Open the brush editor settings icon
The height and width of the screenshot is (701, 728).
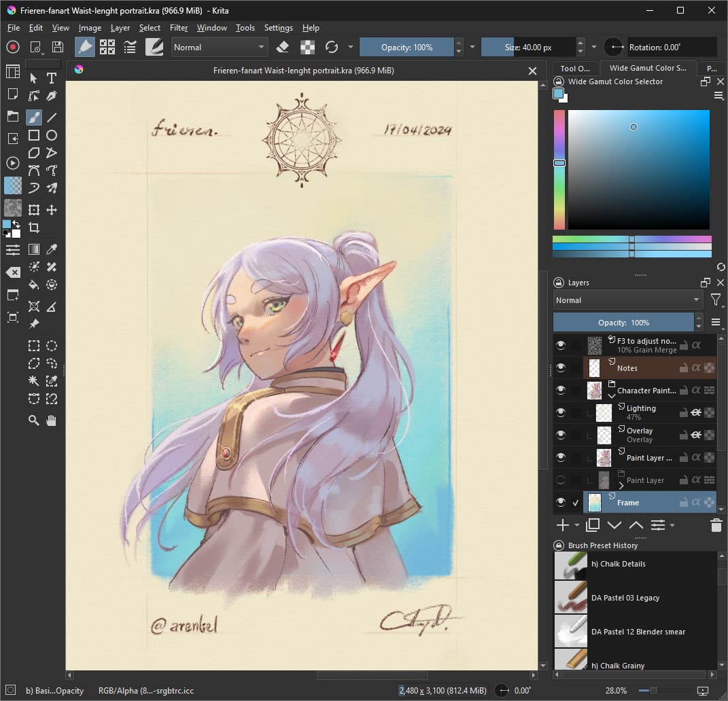point(129,47)
